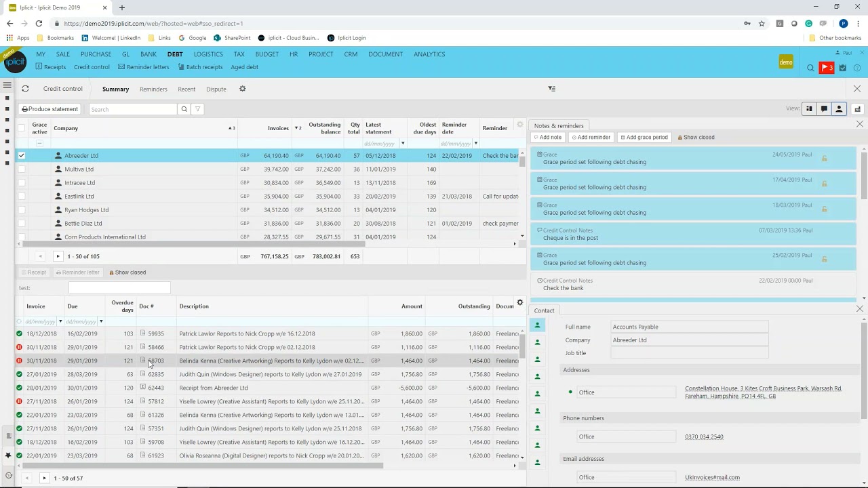Open the Aged debt link
This screenshot has height=488, width=868.
pos(244,67)
